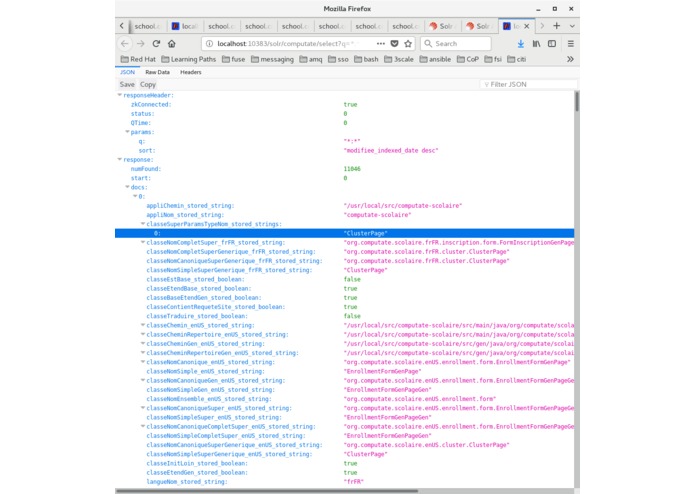Open the fsi bookmarks folder
This screenshot has height=494, width=695.
coord(493,59)
